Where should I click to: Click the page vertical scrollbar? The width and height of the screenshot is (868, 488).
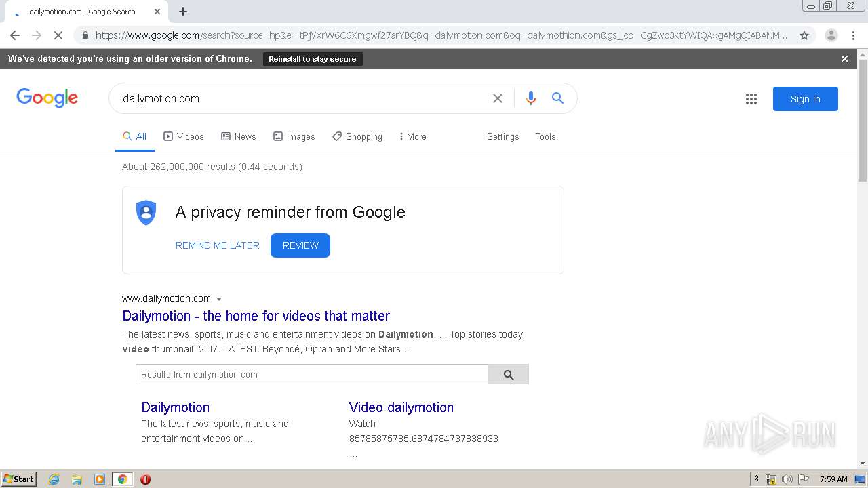[863, 122]
